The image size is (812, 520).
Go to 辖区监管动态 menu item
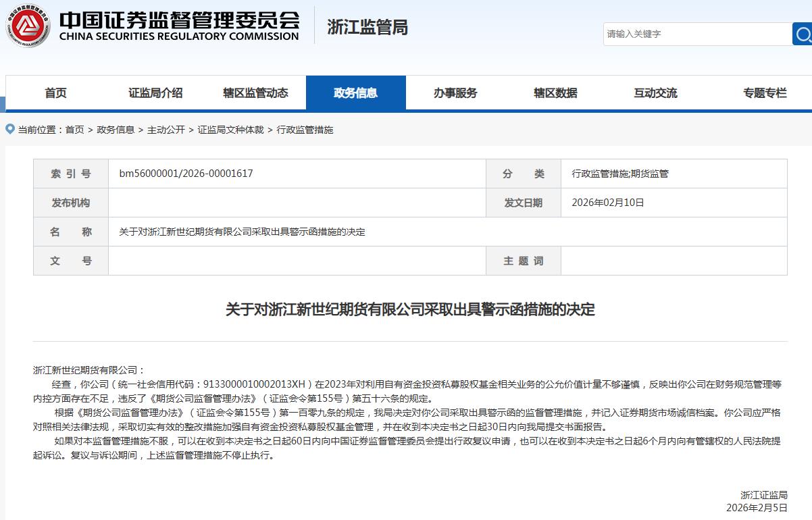tap(255, 93)
